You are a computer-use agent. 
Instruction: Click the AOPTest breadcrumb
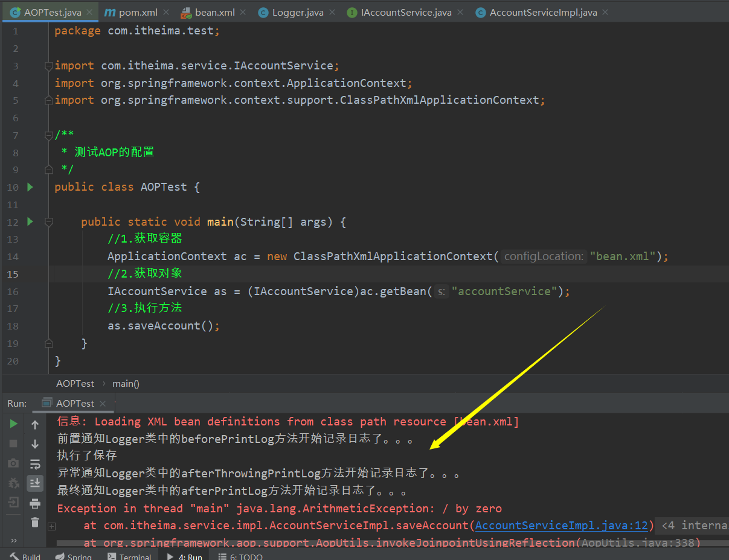[75, 383]
